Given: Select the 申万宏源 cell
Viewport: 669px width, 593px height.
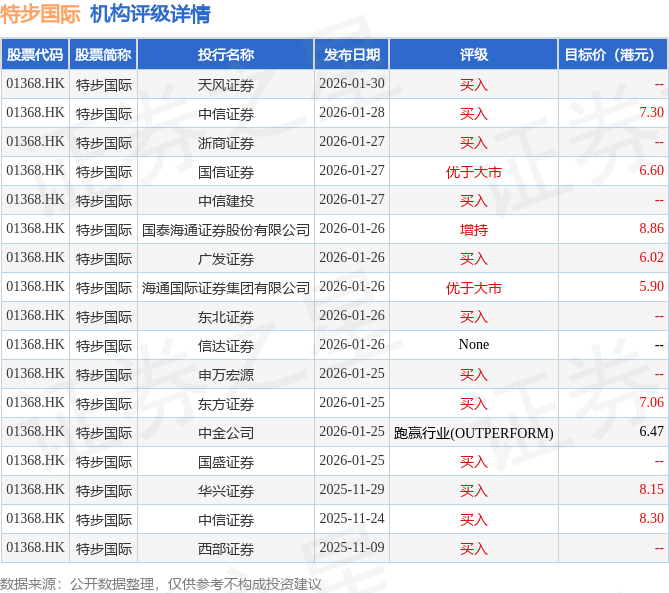Looking at the screenshot, I should [x=226, y=375].
